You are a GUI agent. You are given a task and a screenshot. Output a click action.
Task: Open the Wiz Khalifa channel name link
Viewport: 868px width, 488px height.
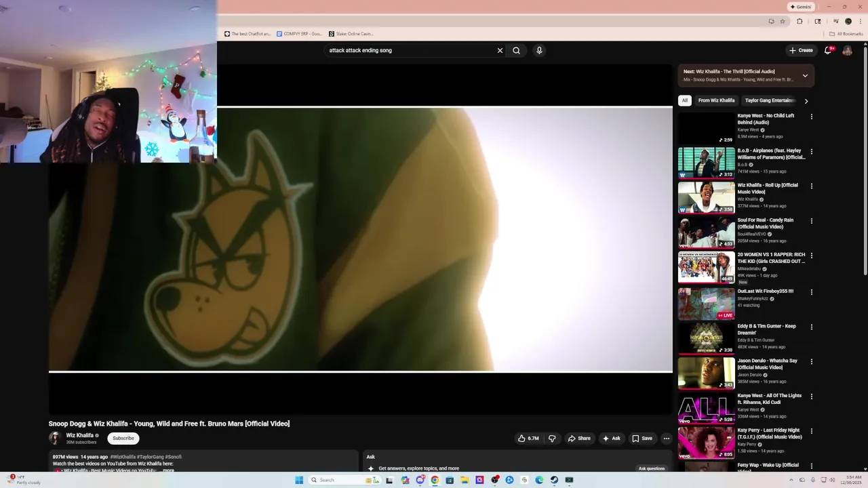[79, 435]
